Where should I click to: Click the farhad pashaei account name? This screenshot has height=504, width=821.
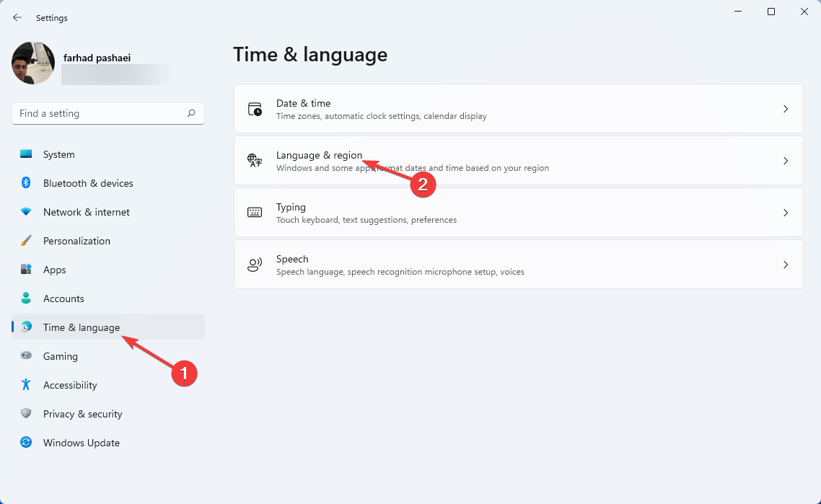click(97, 58)
